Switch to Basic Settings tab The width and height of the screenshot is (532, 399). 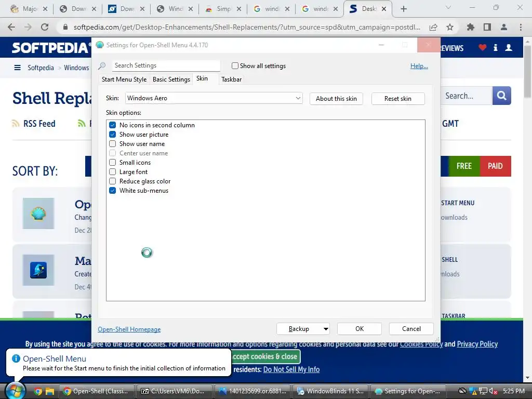click(171, 79)
